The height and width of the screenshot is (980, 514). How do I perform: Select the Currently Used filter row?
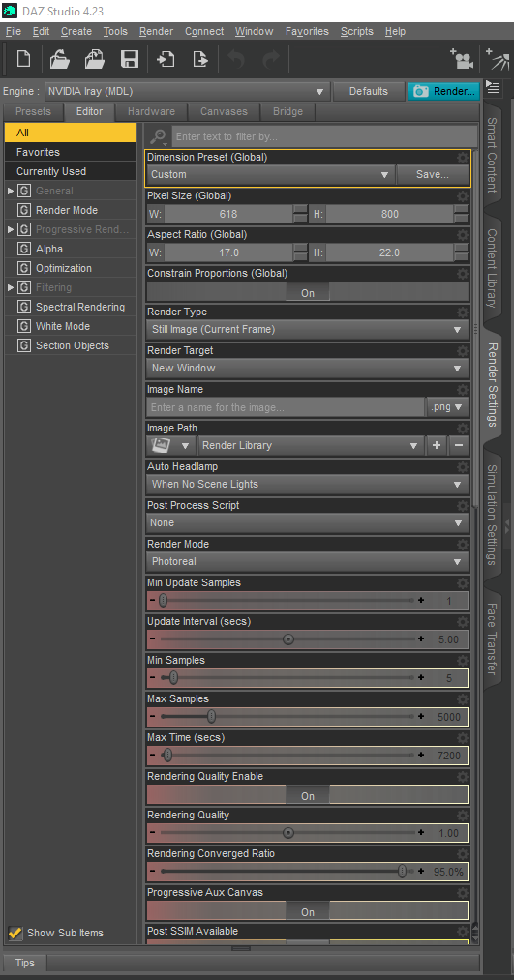(x=70, y=171)
